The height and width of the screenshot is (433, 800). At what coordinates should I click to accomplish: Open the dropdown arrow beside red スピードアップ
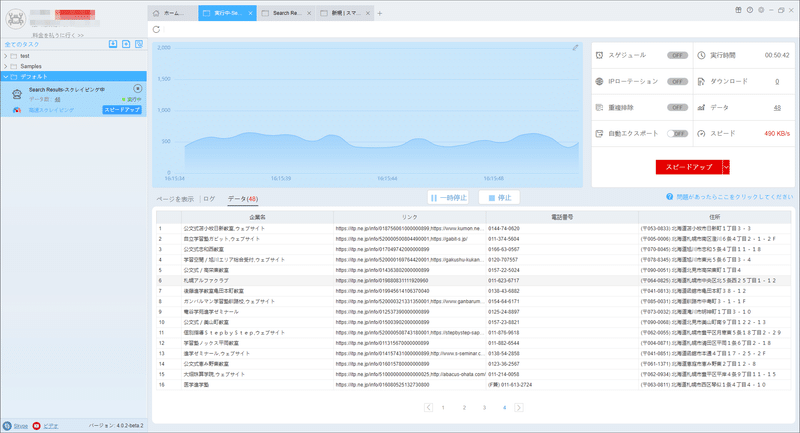726,167
